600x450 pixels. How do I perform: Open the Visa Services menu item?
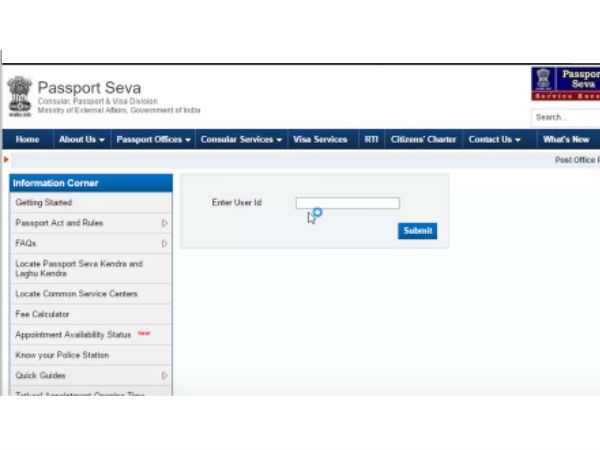[x=320, y=140]
